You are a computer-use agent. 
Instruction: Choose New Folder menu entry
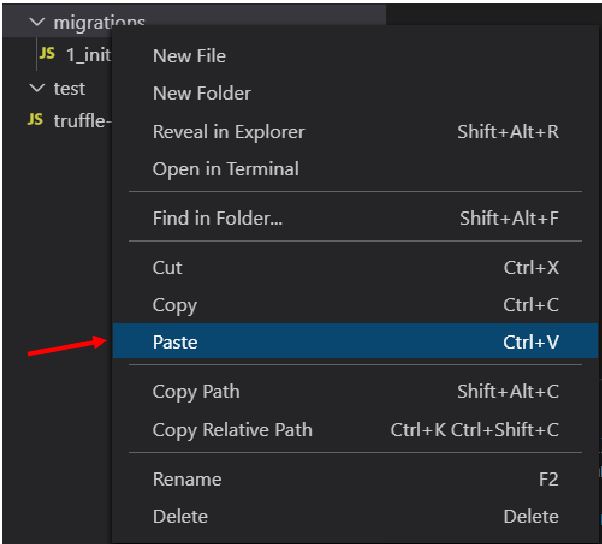pyautogui.click(x=201, y=93)
